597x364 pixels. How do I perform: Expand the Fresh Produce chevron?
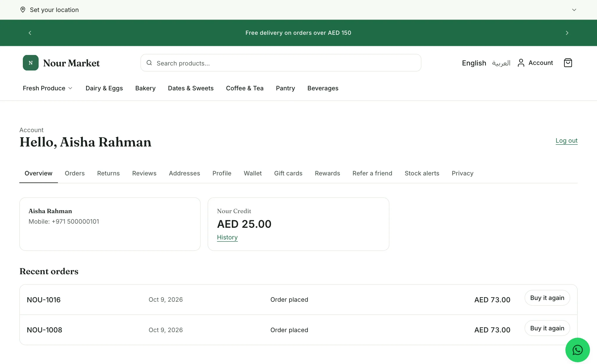70,88
